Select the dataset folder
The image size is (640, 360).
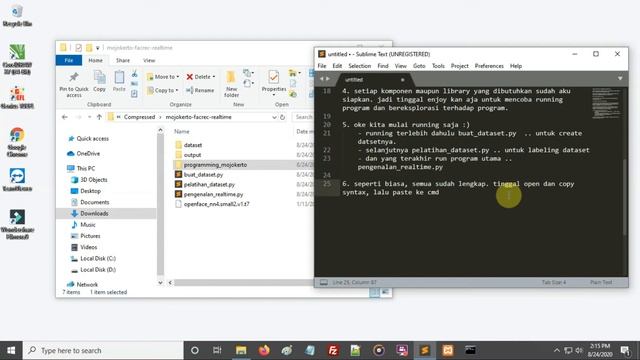click(193, 145)
